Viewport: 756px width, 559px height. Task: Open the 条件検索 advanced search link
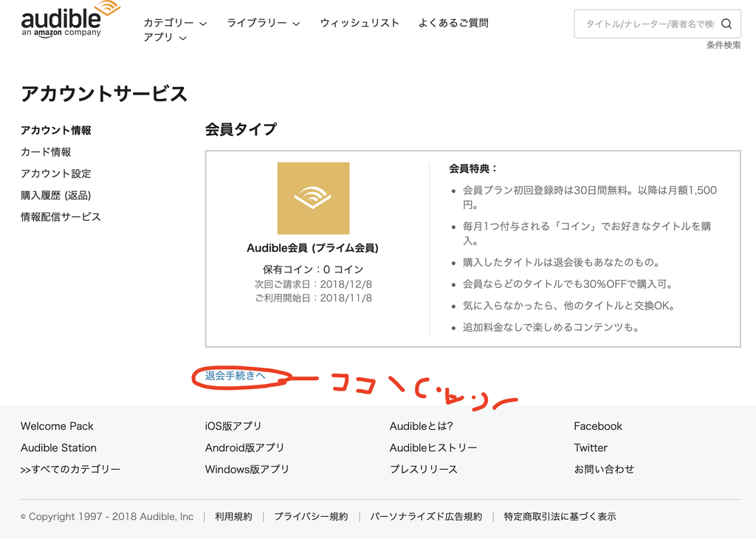click(x=724, y=45)
